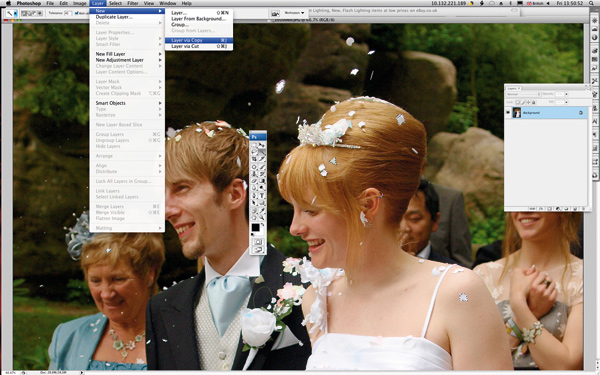Open the Select menu
This screenshot has width=600, height=375.
pyautogui.click(x=115, y=3)
